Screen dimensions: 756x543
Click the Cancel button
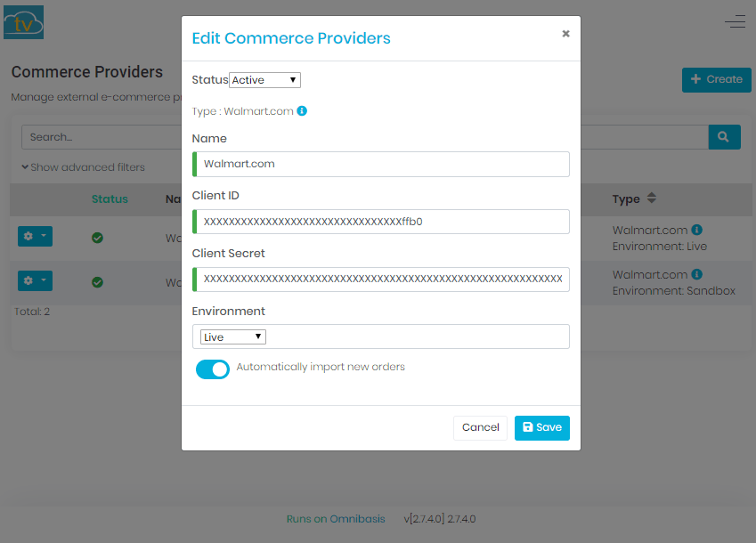click(480, 427)
